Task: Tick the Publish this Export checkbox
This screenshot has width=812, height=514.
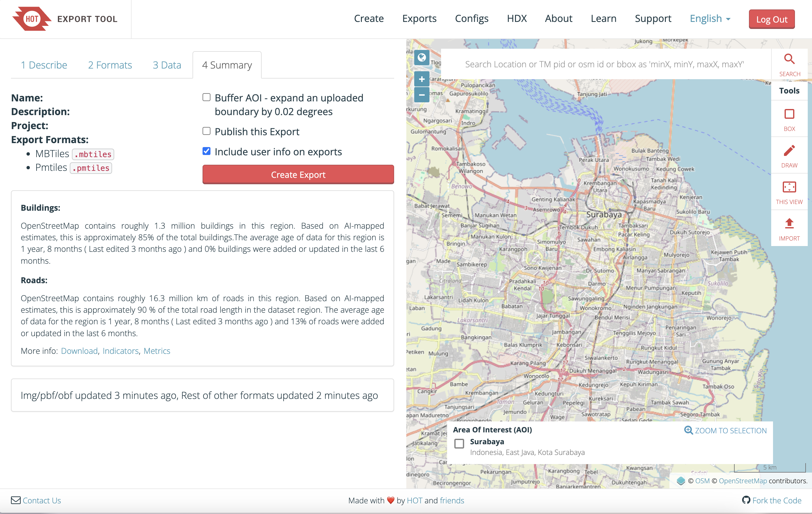Action: (x=207, y=131)
